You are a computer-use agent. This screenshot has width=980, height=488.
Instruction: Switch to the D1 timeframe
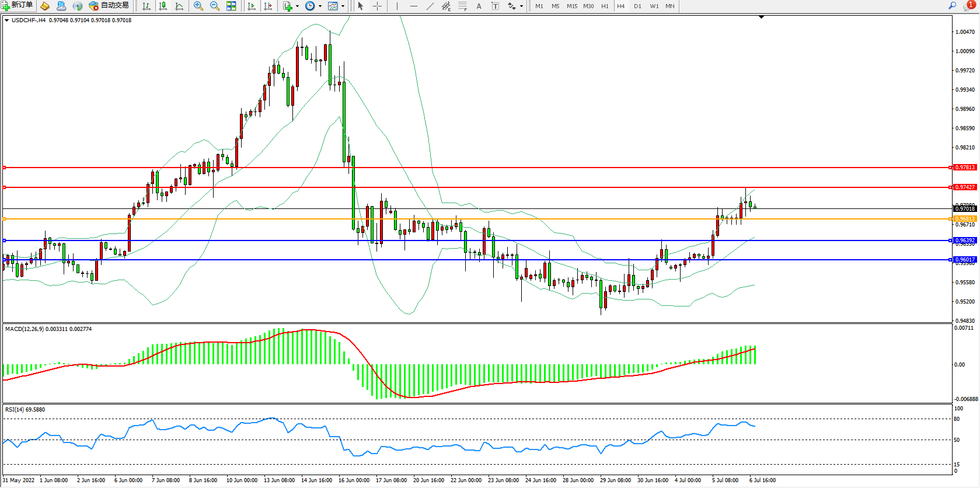coord(637,6)
